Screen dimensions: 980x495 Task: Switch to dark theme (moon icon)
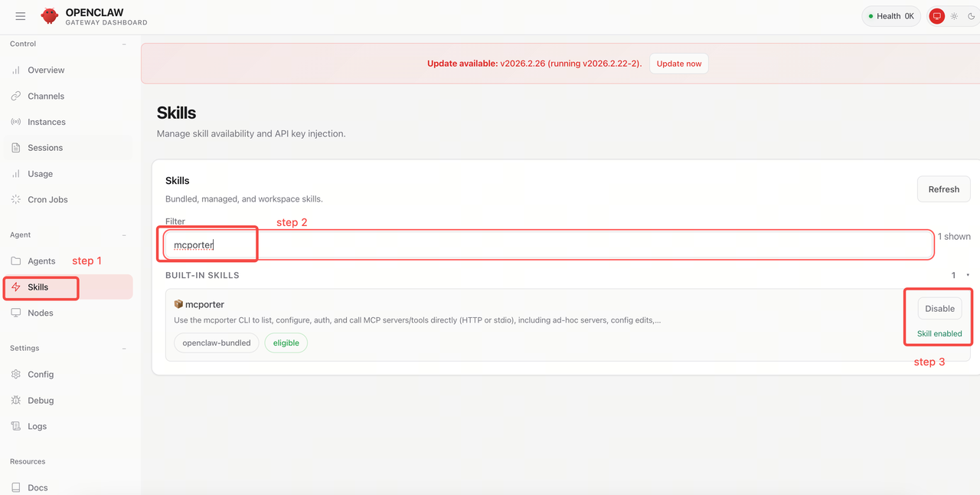pyautogui.click(x=972, y=16)
